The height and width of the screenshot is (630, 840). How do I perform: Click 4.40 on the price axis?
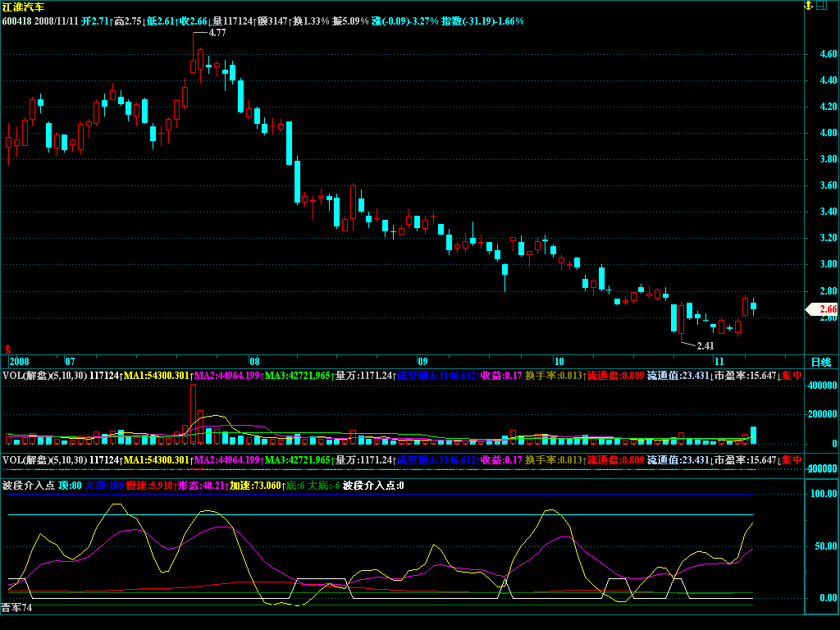[829, 80]
